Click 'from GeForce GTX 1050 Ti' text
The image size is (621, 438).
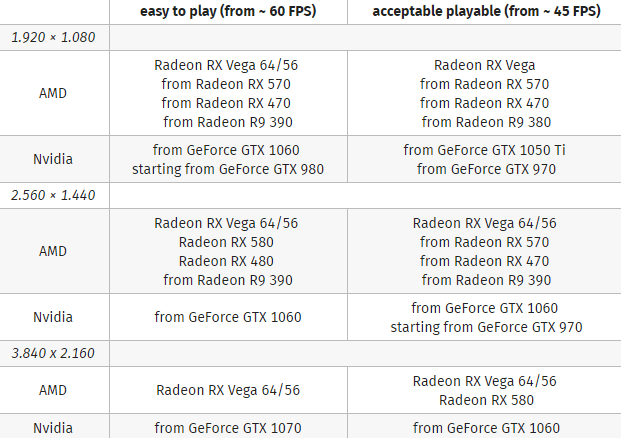tap(484, 150)
